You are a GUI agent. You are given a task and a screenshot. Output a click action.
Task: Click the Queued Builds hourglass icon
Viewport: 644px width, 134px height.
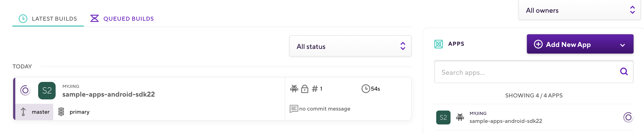[95, 18]
